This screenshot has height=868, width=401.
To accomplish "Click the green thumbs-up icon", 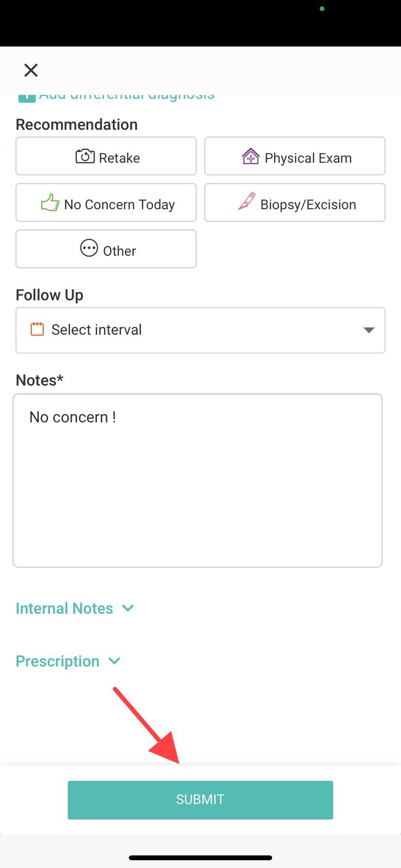I will 50,202.
